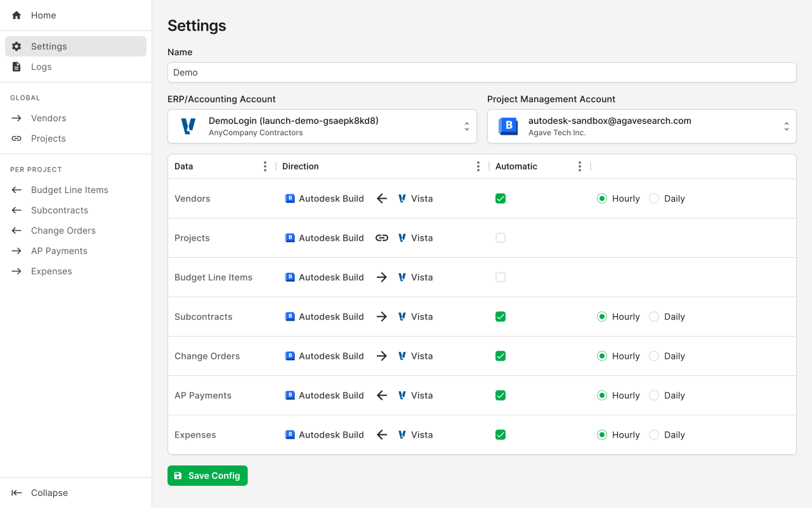Open Change Orders sidebar link
This screenshot has width=812, height=508.
[75, 231]
